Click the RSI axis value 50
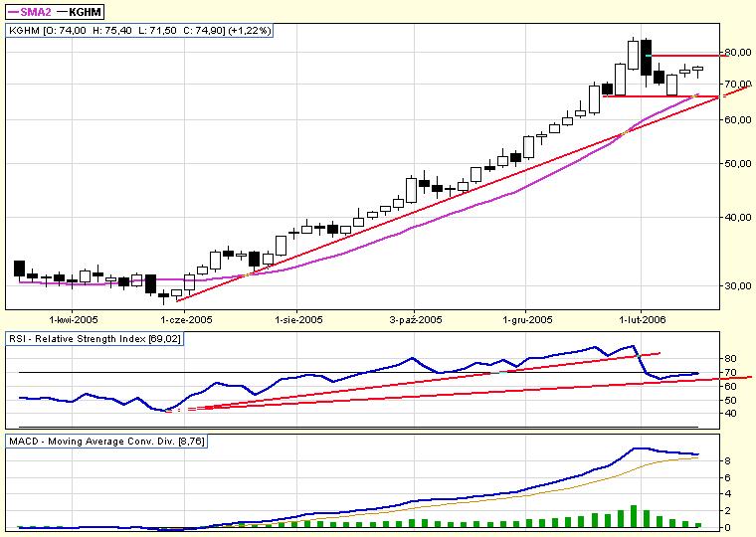 click(x=730, y=400)
